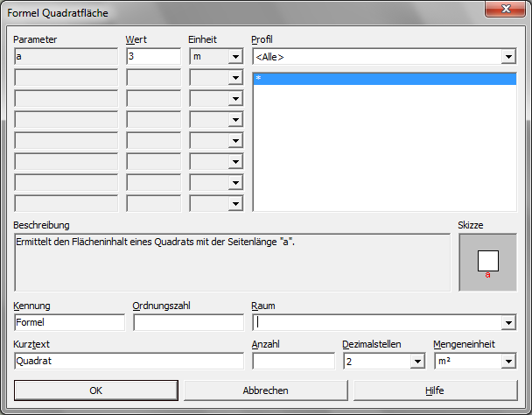
Task: Close the Formel Quadratfläche dialog
Action: (x=506, y=9)
